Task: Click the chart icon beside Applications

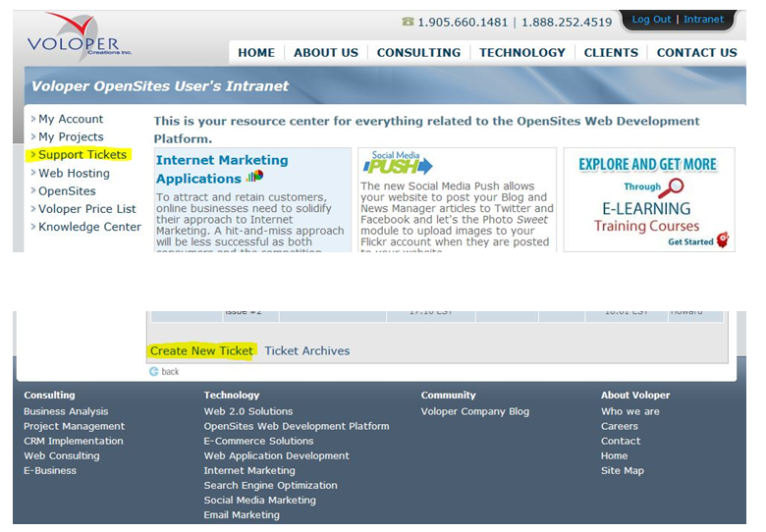Action: tap(254, 176)
